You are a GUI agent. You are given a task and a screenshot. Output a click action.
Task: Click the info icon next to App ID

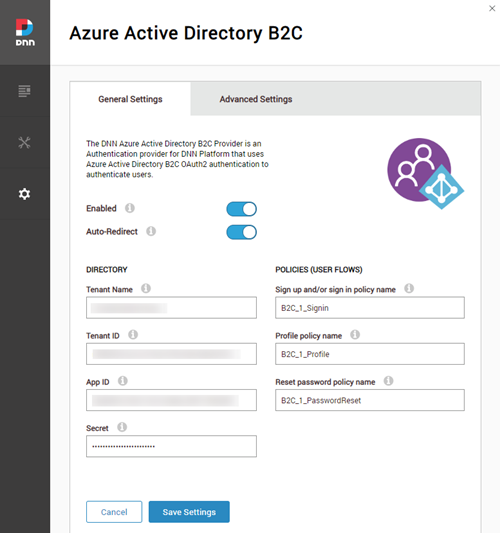(x=123, y=381)
